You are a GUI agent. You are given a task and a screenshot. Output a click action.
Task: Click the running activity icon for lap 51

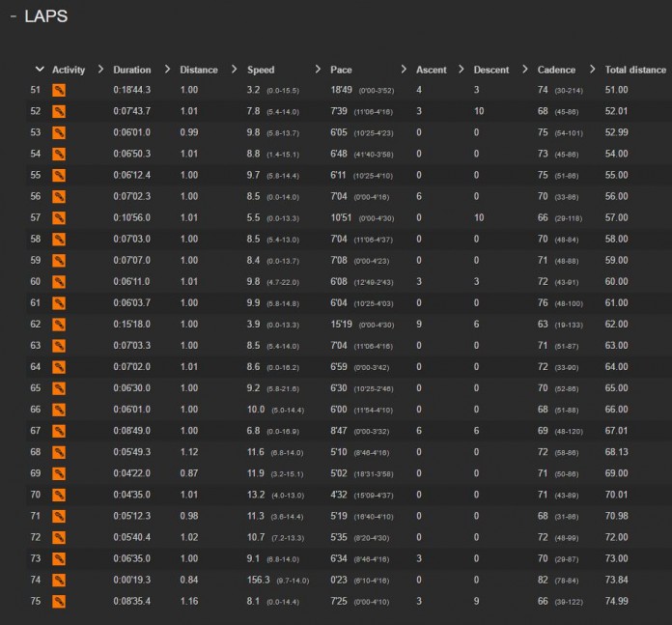click(x=59, y=90)
